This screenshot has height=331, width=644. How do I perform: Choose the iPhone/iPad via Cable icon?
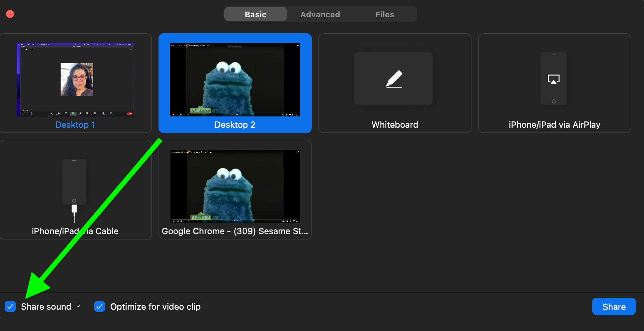74,190
